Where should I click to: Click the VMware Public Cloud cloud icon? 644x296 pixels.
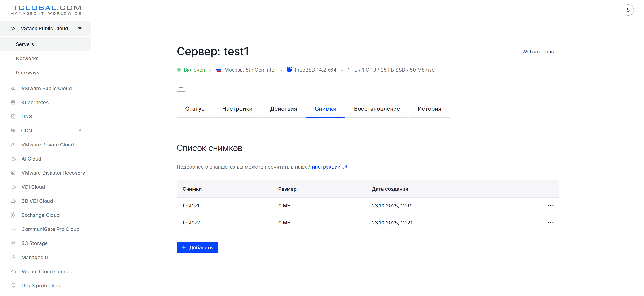13,89
